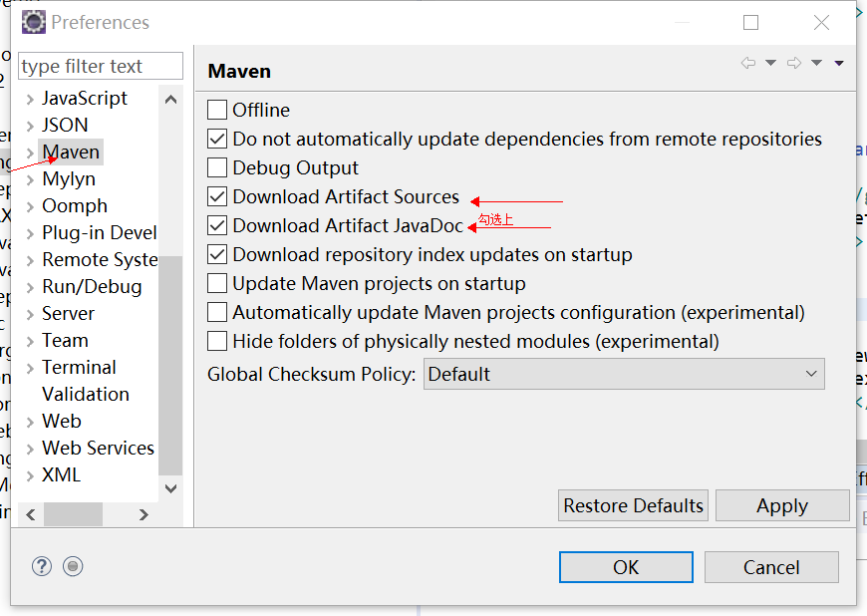Confirm with the OK button
The image size is (867, 616).
[x=626, y=567]
